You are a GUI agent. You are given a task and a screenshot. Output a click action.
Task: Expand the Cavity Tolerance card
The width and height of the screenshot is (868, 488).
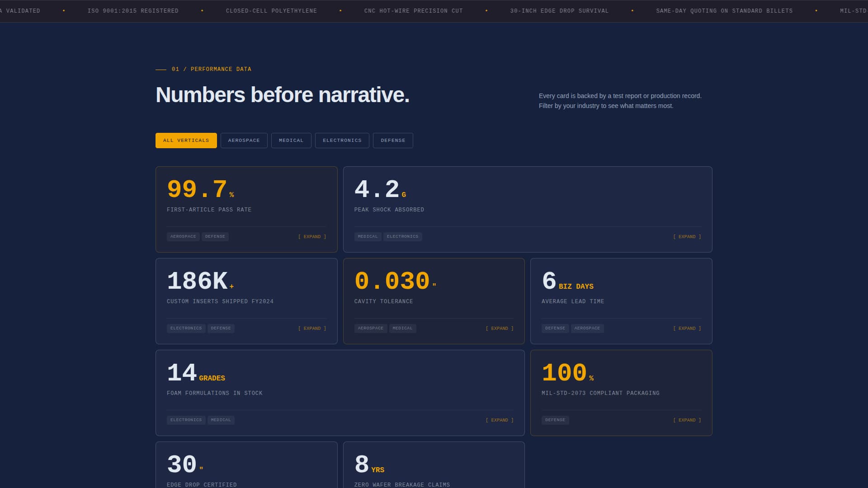pos(499,328)
